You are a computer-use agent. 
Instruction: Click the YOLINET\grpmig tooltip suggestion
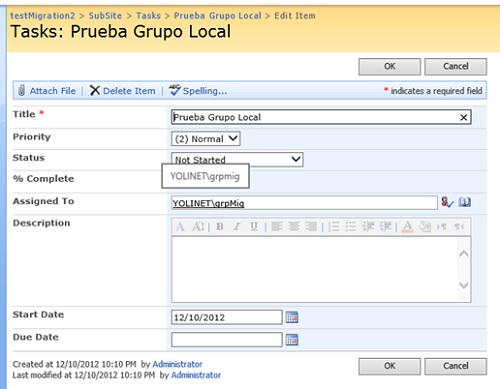[x=205, y=176]
